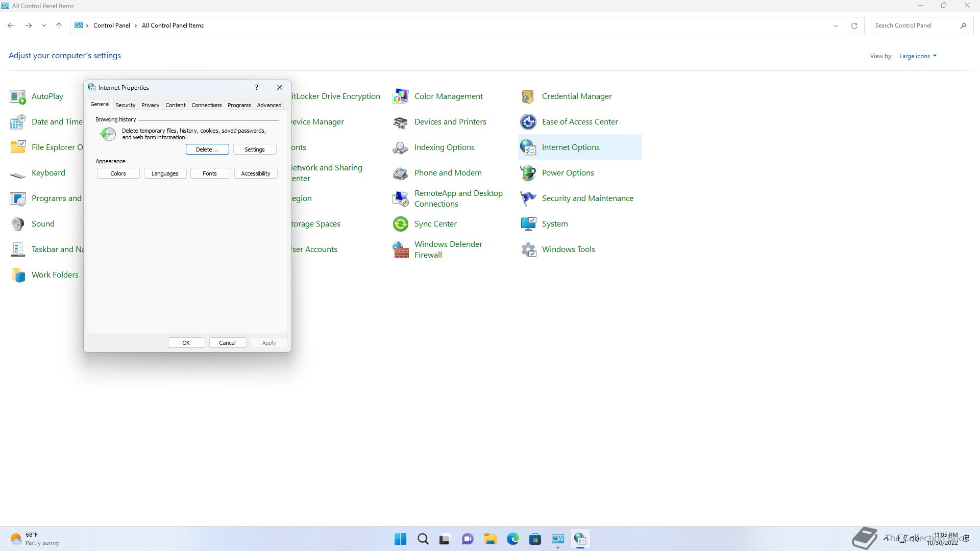Open the Security and Maintenance flag icon
The width and height of the screenshot is (980, 551).
(528, 198)
